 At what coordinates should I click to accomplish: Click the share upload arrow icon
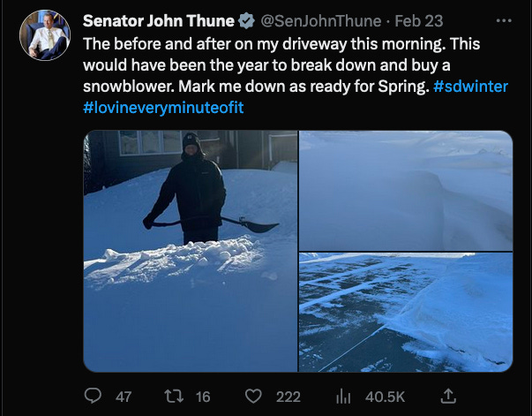click(448, 397)
